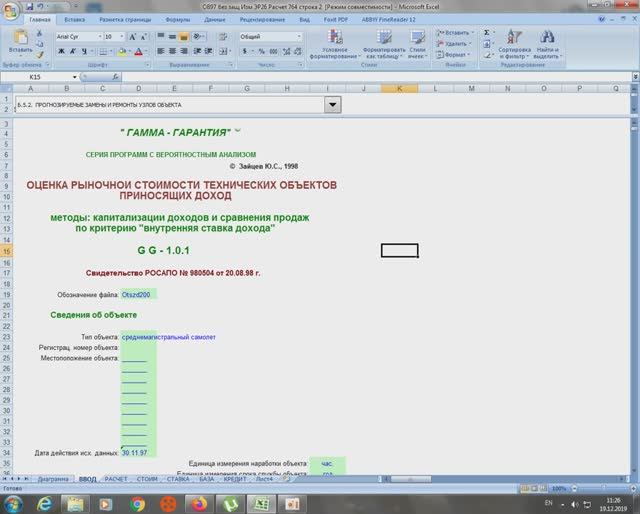Open Sort and Filter (Сортировка и фильтр)
The height and width of the screenshot is (514, 640).
pos(514,44)
